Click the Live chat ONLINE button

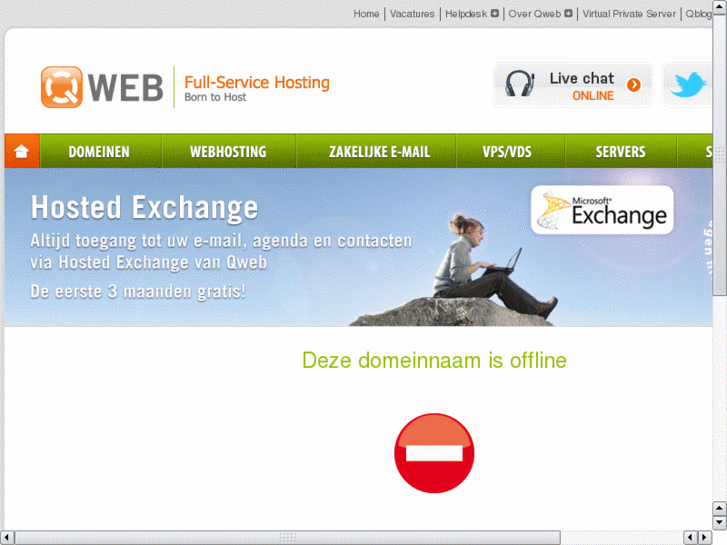point(573,85)
